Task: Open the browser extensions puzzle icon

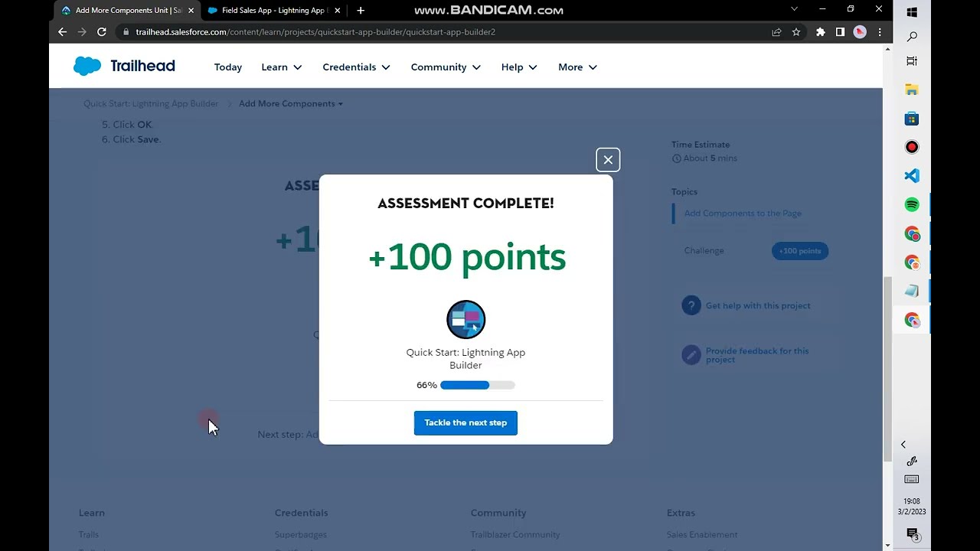Action: [821, 32]
